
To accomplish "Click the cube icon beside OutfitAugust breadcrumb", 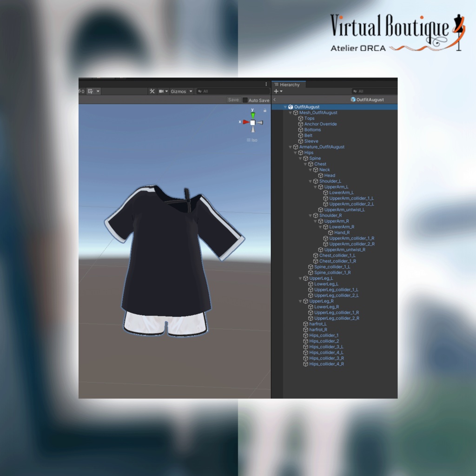I will pyautogui.click(x=353, y=99).
